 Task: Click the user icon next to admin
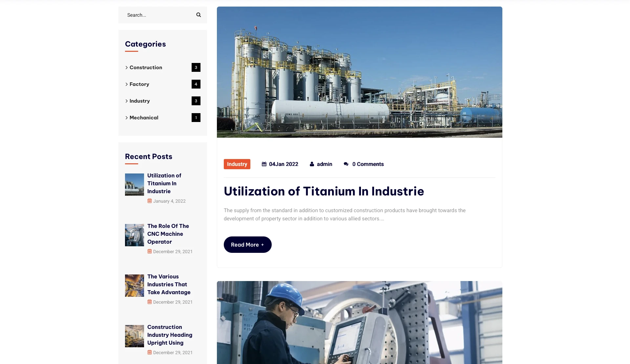(x=312, y=164)
